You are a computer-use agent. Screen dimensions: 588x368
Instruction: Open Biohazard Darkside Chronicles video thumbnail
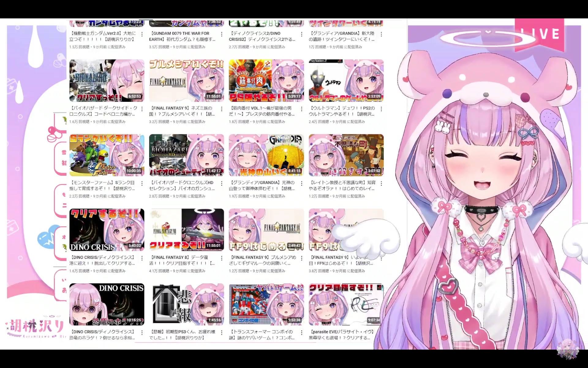107,80
